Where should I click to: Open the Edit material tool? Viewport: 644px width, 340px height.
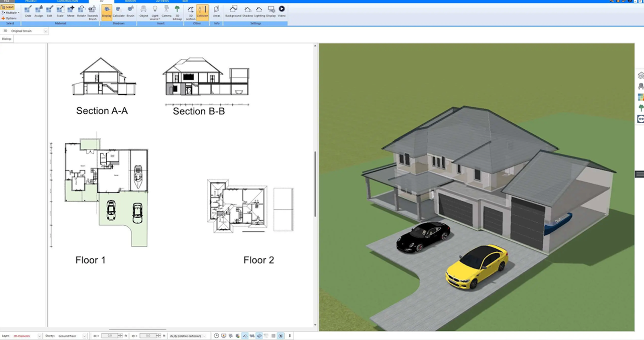tap(49, 11)
